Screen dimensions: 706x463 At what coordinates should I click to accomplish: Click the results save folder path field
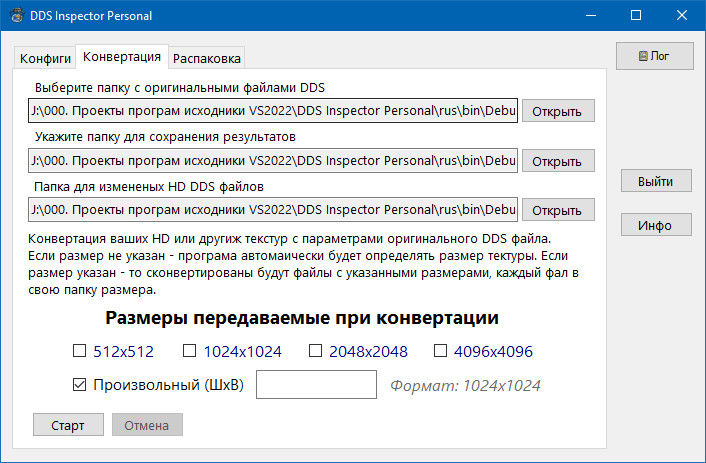[x=272, y=160]
